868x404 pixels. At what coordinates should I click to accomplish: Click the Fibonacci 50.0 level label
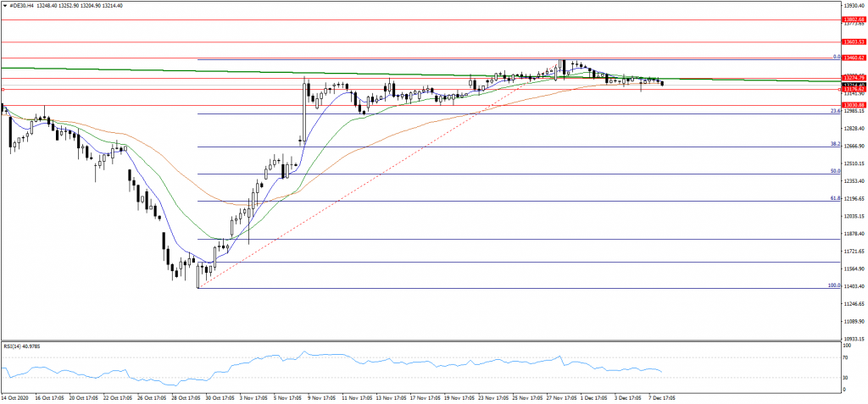834,171
